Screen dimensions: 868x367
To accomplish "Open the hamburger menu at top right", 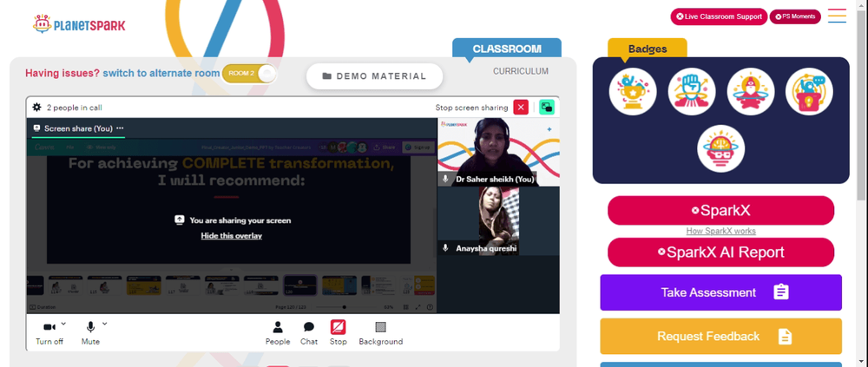I will [x=837, y=16].
